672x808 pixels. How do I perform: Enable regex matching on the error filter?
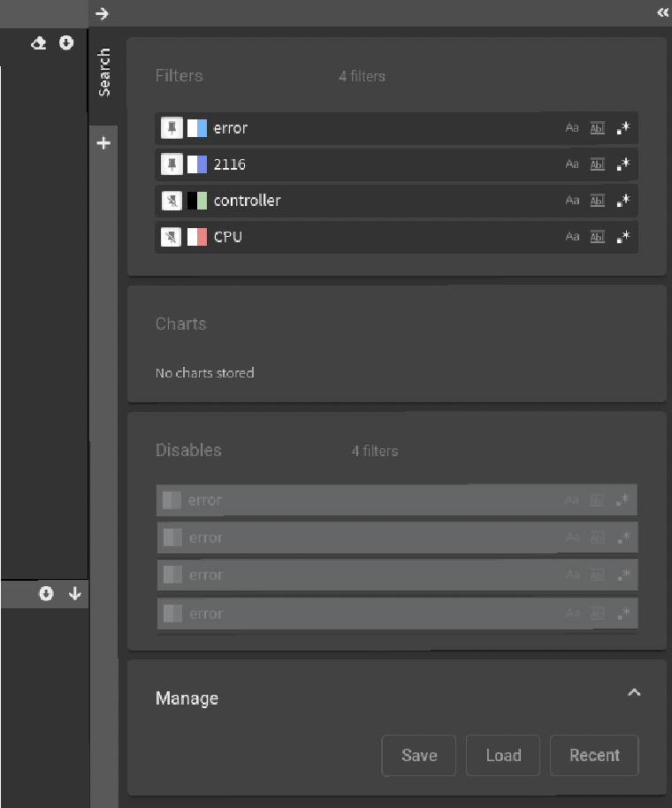point(622,127)
